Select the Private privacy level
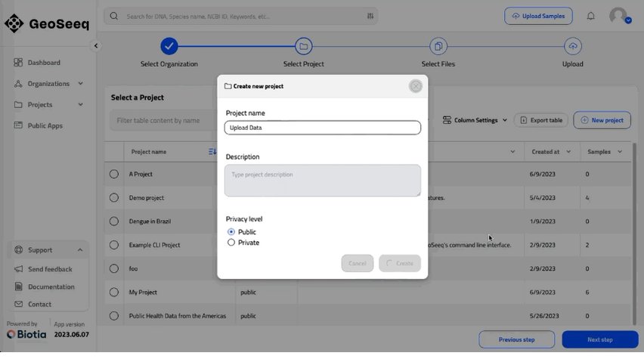The width and height of the screenshot is (644, 362). (231, 243)
